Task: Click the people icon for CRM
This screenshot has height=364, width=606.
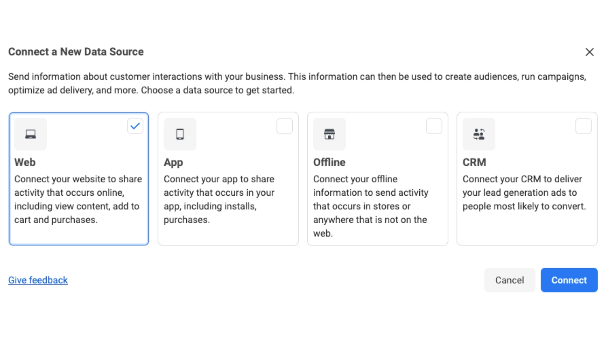Action: [479, 134]
